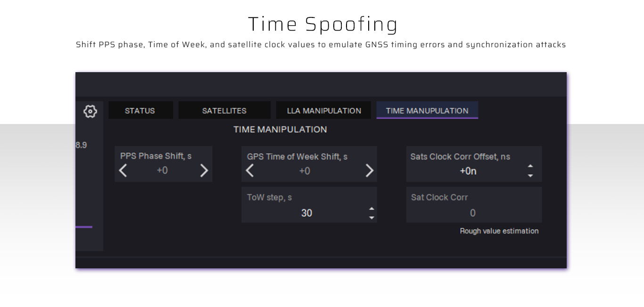This screenshot has height=307, width=644.
Task: Increment the ToW step value
Action: point(372,209)
